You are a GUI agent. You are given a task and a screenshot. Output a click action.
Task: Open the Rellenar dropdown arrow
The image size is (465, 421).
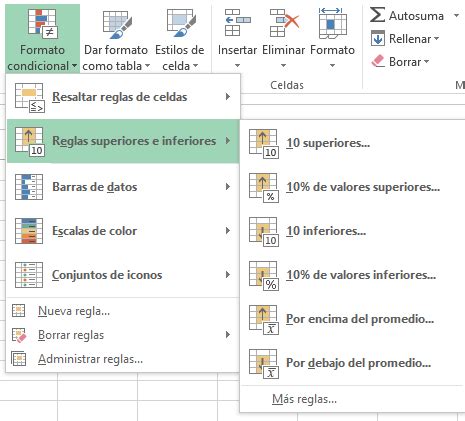coord(436,39)
